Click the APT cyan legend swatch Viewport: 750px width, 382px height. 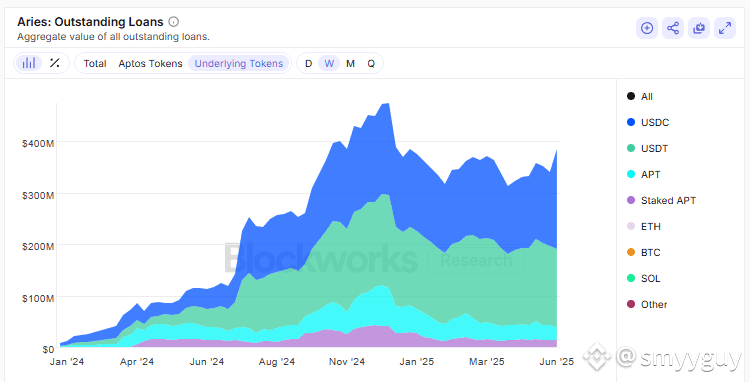tap(631, 175)
